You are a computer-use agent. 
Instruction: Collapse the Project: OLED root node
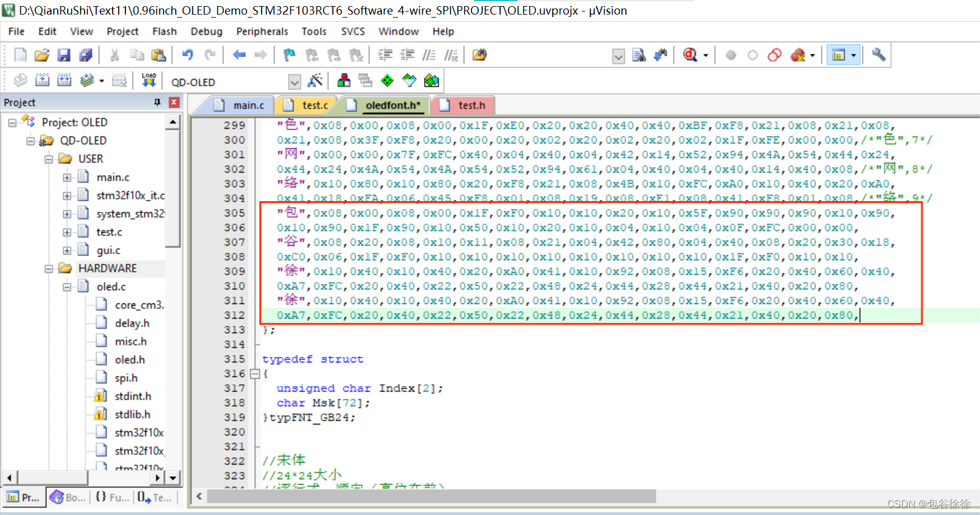pyautogui.click(x=12, y=123)
